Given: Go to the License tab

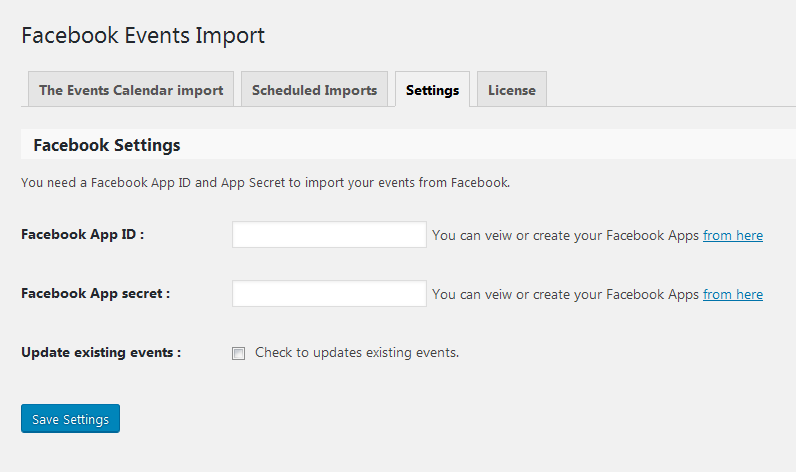Looking at the screenshot, I should 511,90.
